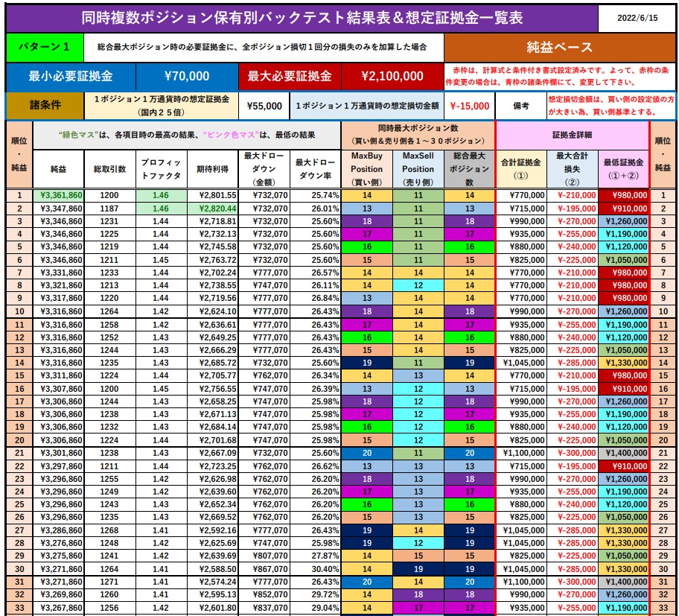679x616 pixels.
Task: Select expected gain ¥2,756.55 cell
Action: (213, 389)
